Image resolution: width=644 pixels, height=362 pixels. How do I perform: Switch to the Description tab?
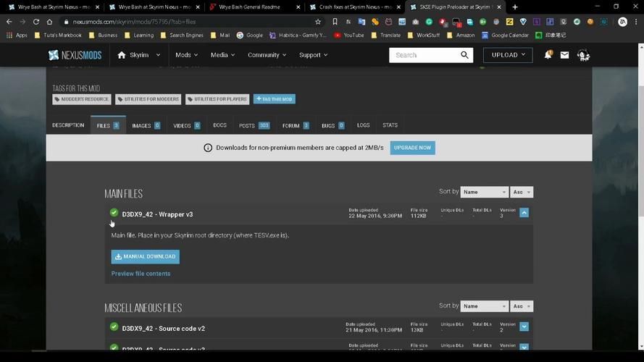click(68, 125)
